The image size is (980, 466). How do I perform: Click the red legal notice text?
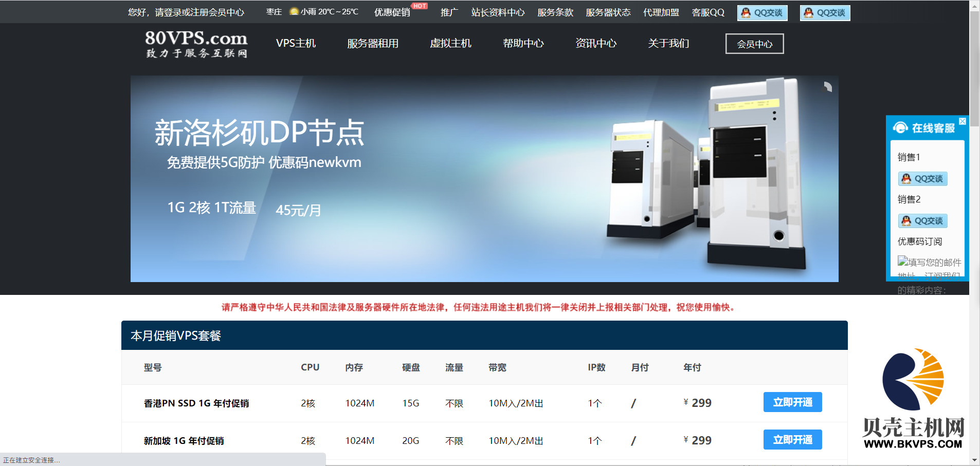(x=479, y=307)
